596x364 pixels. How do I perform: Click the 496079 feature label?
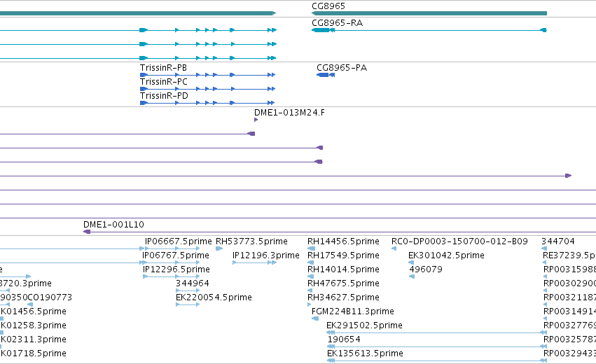(426, 269)
